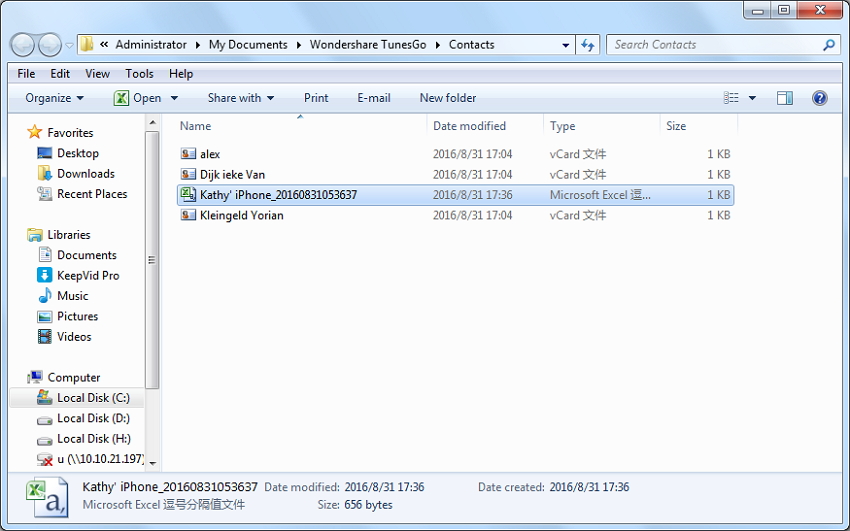The width and height of the screenshot is (850, 531).
Task: Click the New folder button
Action: click(x=447, y=98)
